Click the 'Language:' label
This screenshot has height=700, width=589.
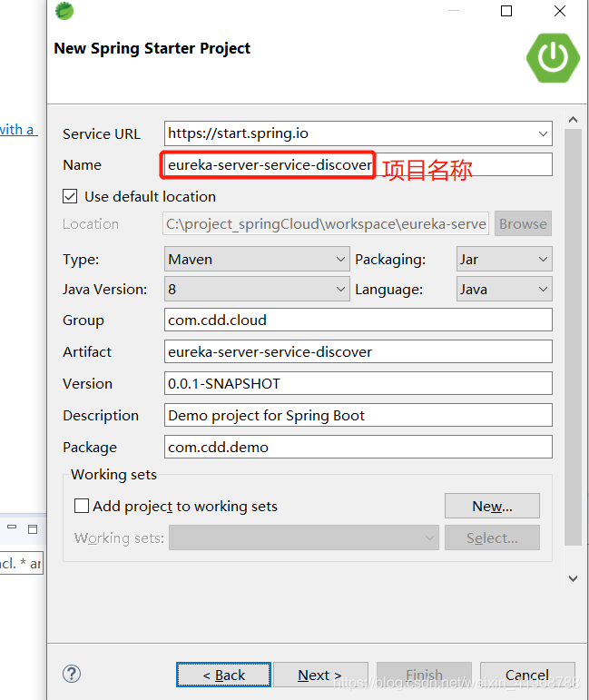pyautogui.click(x=388, y=290)
